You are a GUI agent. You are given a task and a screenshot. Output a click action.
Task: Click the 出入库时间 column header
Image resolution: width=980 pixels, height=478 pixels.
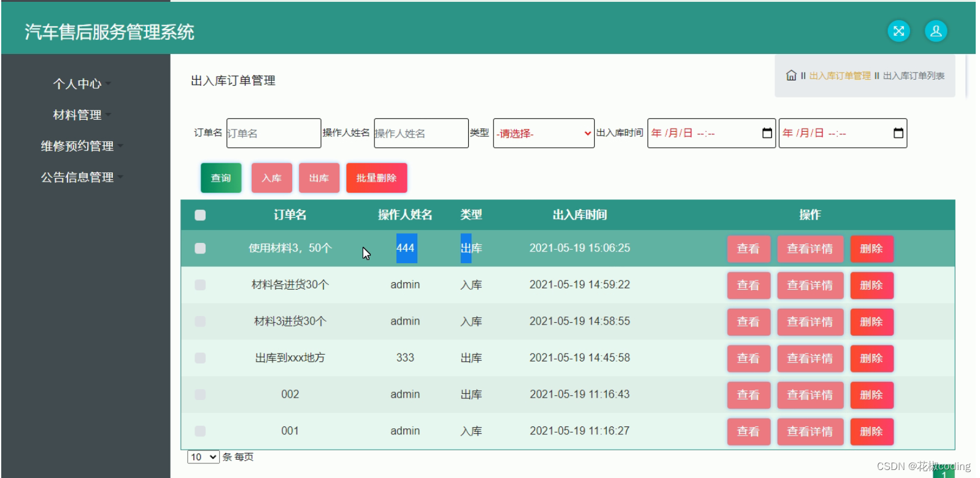[580, 215]
